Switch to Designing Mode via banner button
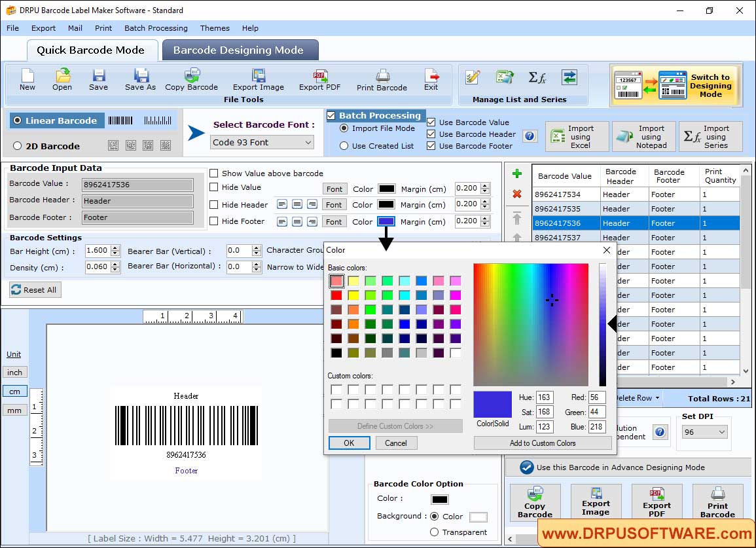Viewport: 756px width, 548px height. click(675, 85)
